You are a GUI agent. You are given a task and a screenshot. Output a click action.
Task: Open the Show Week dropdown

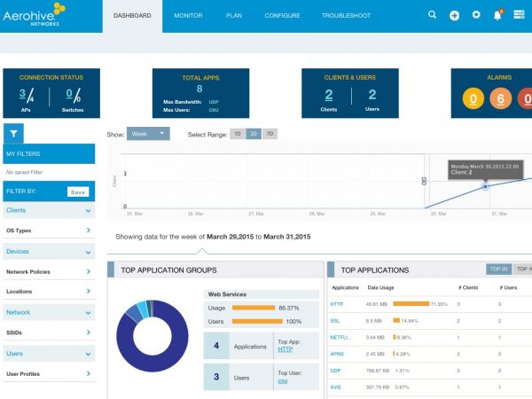148,134
